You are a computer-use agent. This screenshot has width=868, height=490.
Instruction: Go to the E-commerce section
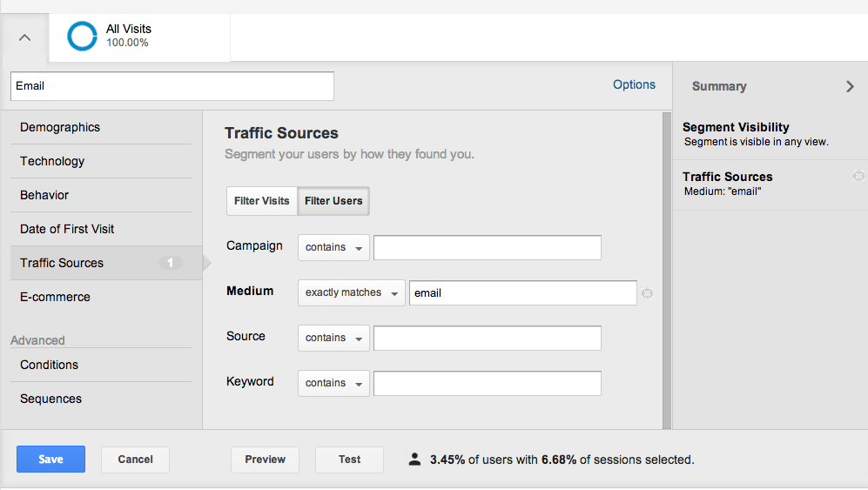coord(55,297)
